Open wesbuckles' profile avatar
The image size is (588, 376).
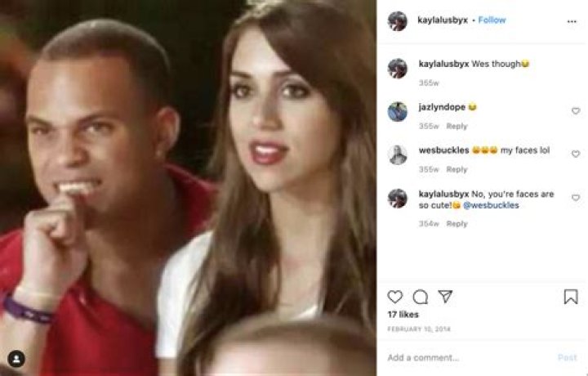click(398, 154)
